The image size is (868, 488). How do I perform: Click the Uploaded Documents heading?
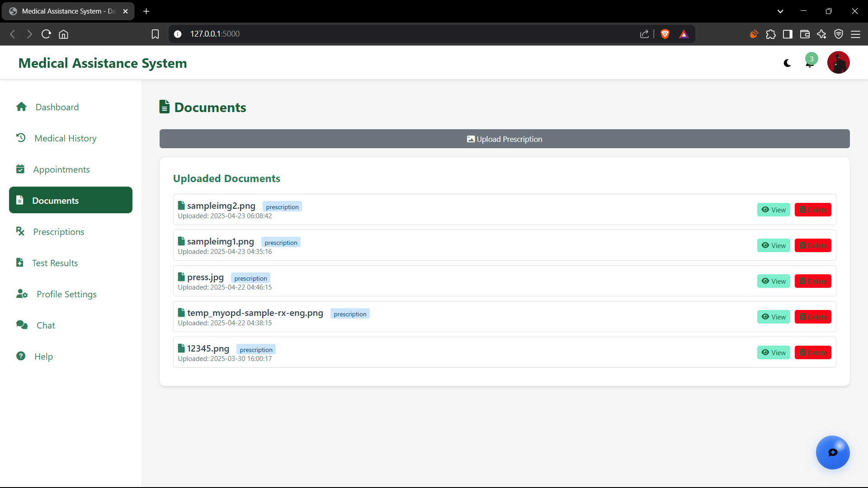click(x=226, y=178)
